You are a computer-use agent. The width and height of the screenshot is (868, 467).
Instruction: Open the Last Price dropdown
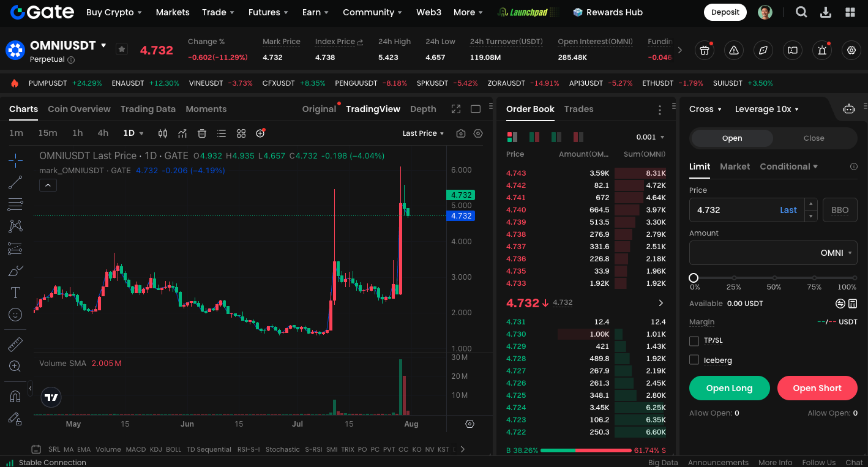click(423, 133)
